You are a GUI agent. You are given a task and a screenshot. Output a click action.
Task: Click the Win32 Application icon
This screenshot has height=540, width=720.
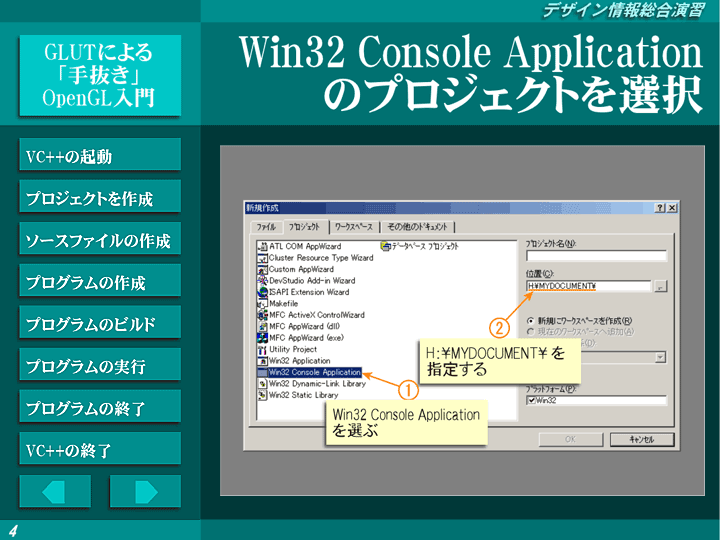click(x=263, y=361)
